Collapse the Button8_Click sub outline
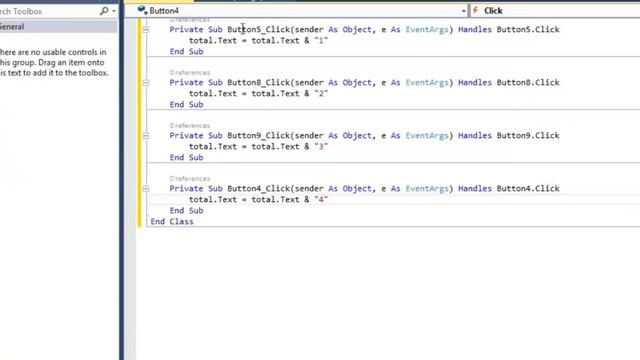Image resolution: width=640 pixels, height=360 pixels. tap(146, 83)
